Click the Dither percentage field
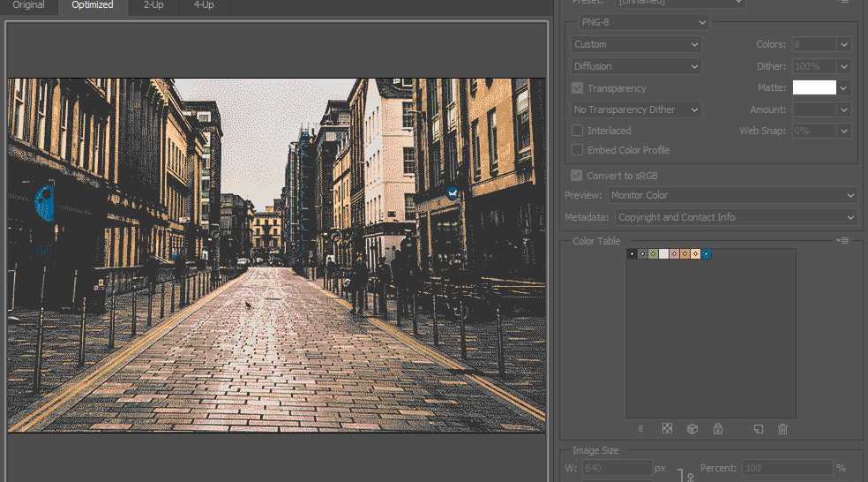 (x=813, y=66)
